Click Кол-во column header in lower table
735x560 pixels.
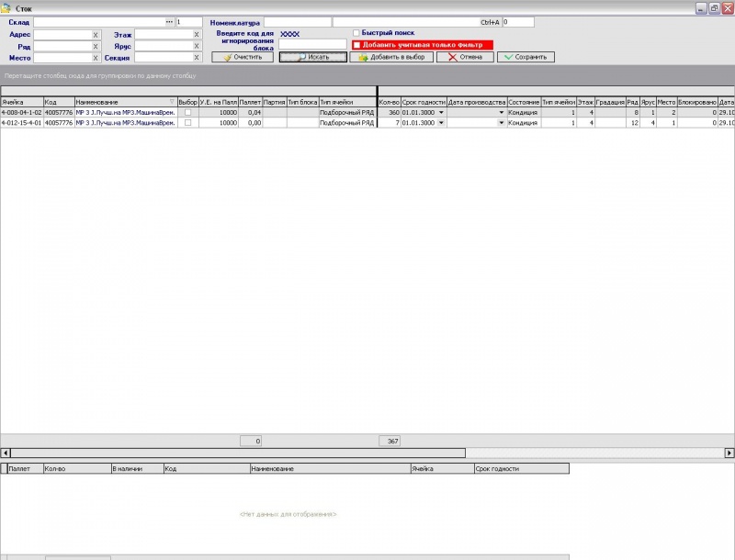[76, 469]
